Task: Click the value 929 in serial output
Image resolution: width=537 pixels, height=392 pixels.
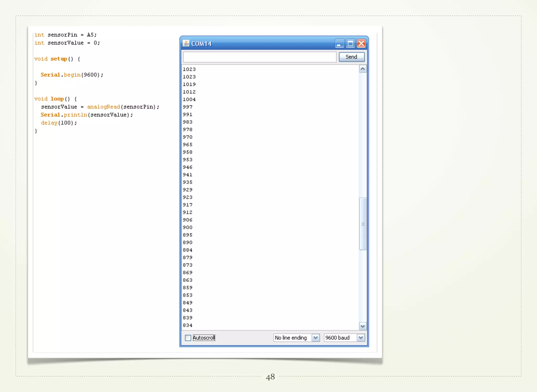Action: 188,190
